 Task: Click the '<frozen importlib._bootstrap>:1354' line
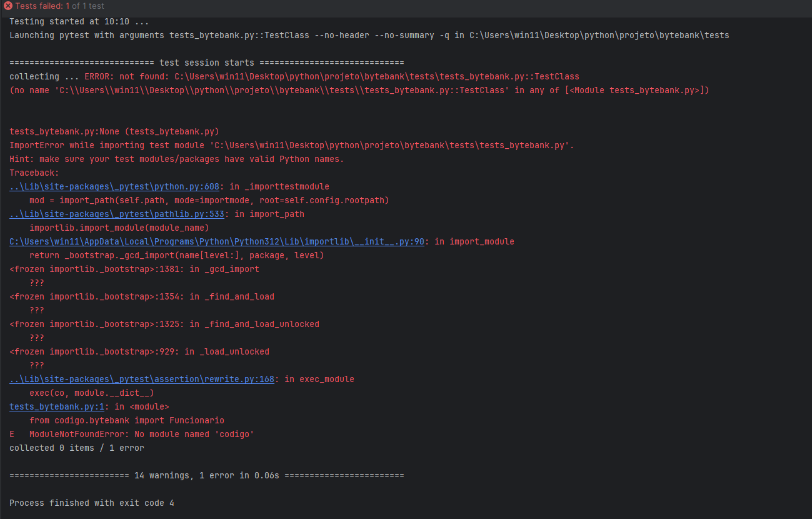tap(142, 296)
